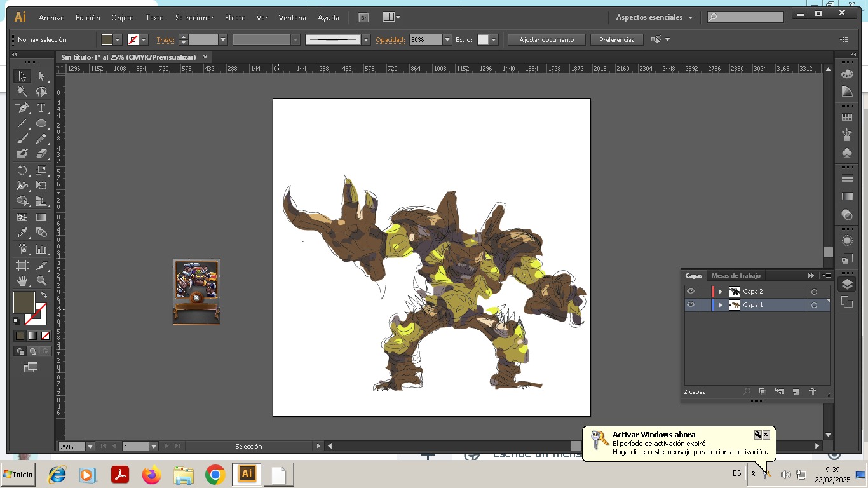
Task: Open the Ventana menu
Action: [x=292, y=18]
